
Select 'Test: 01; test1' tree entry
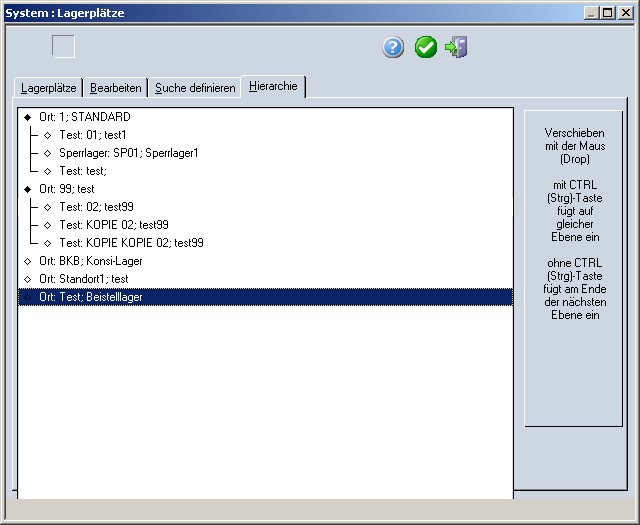(93, 135)
